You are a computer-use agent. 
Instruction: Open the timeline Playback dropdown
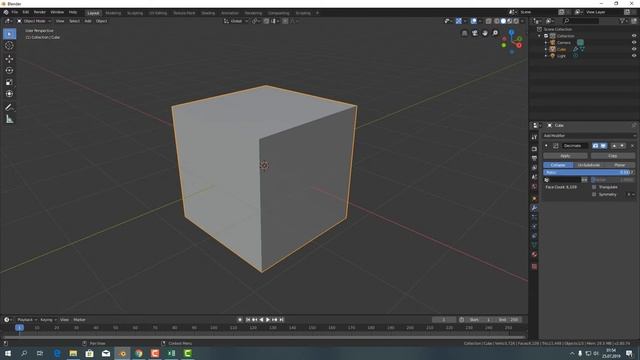click(x=27, y=320)
